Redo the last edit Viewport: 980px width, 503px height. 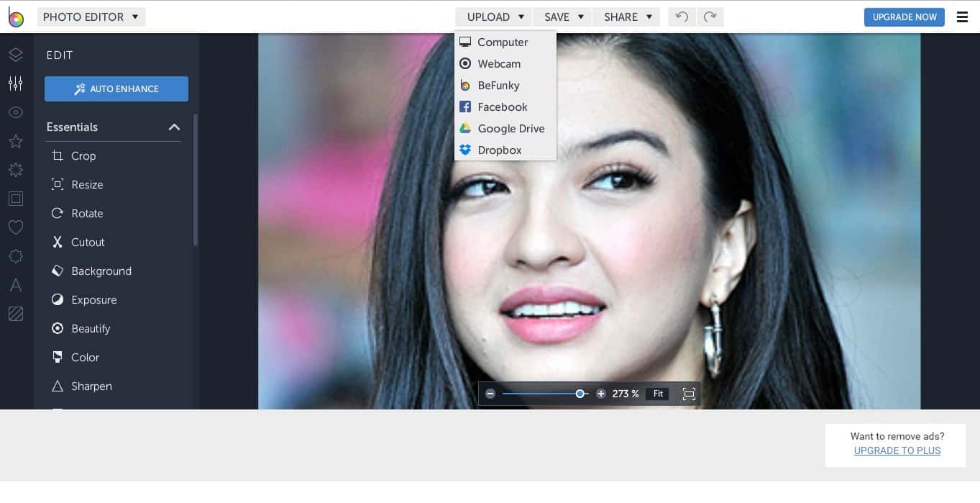point(710,17)
